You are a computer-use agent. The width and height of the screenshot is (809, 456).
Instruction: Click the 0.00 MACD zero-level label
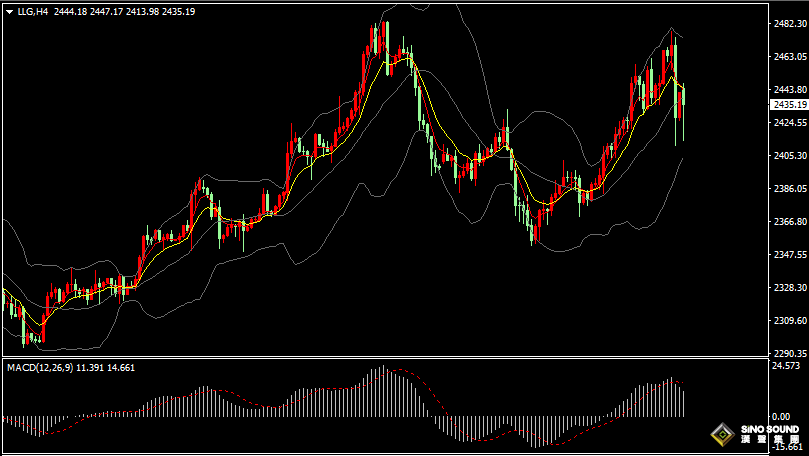[x=781, y=415]
